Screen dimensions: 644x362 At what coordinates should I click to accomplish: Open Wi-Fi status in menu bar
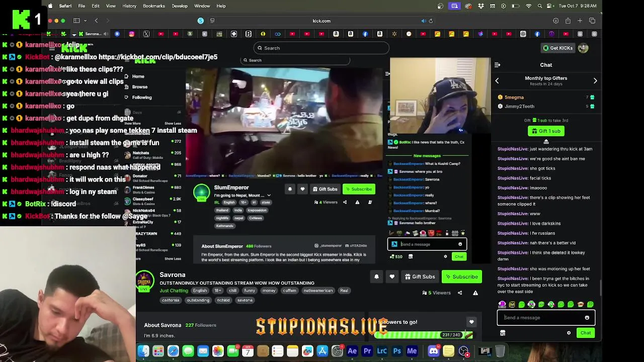(528, 6)
